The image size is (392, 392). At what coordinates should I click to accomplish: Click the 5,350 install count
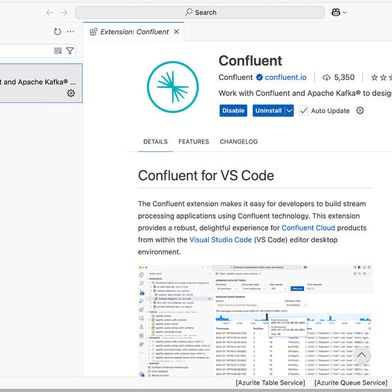click(x=344, y=78)
